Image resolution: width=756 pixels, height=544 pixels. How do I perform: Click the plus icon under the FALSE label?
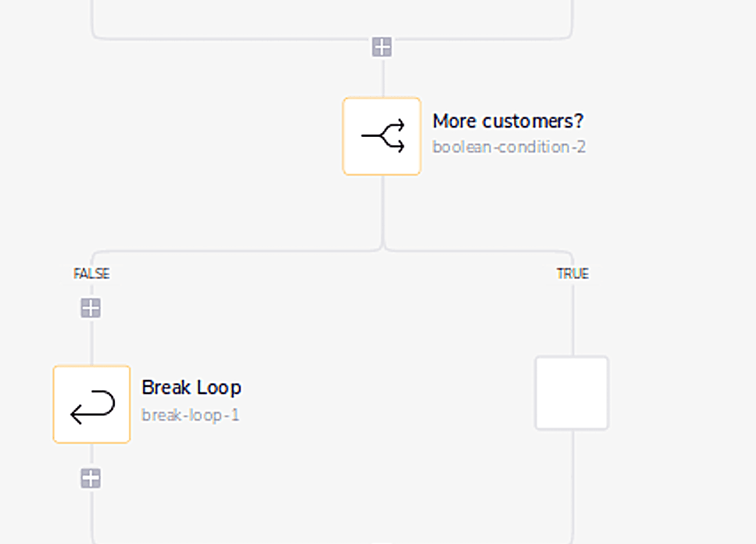[x=91, y=307]
